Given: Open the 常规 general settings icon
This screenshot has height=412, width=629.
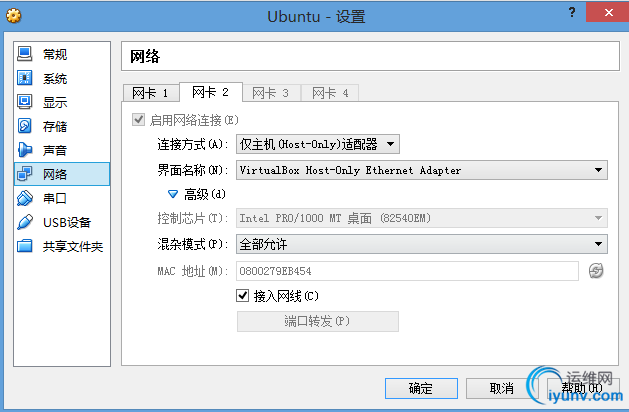Looking at the screenshot, I should pyautogui.click(x=24, y=54).
